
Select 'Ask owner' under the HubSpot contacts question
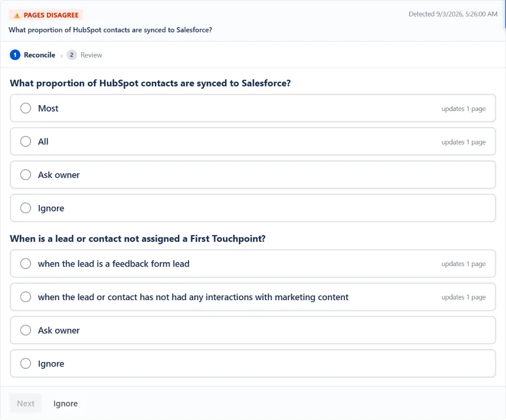tap(252, 174)
